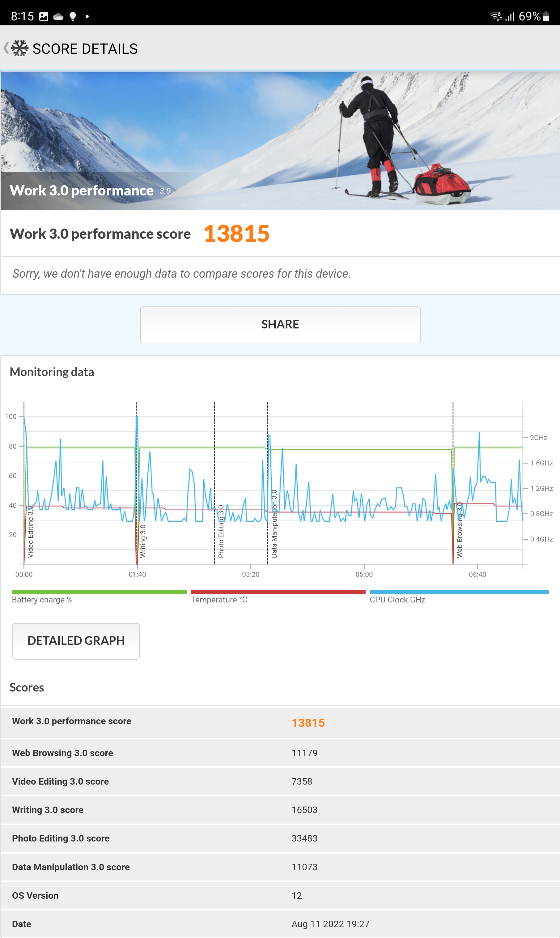Tap the battery icon in status bar
The width and height of the screenshot is (560, 938).
546,16
